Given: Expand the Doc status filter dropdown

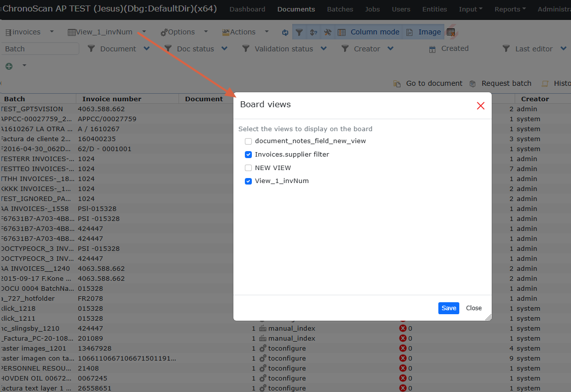Looking at the screenshot, I should coord(224,49).
